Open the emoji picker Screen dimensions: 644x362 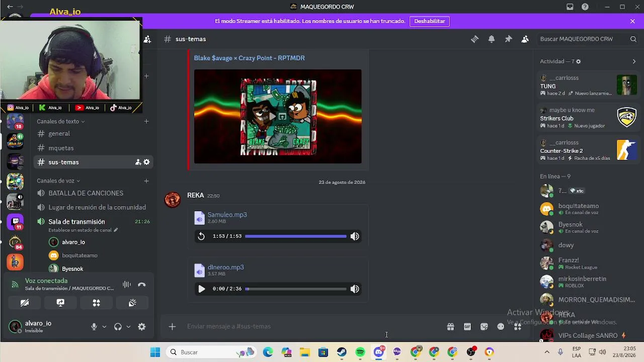(501, 327)
